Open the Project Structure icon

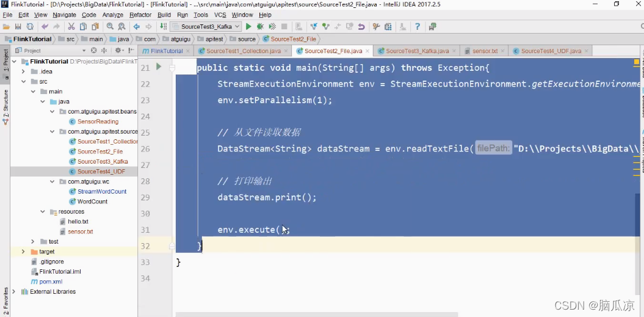[388, 27]
